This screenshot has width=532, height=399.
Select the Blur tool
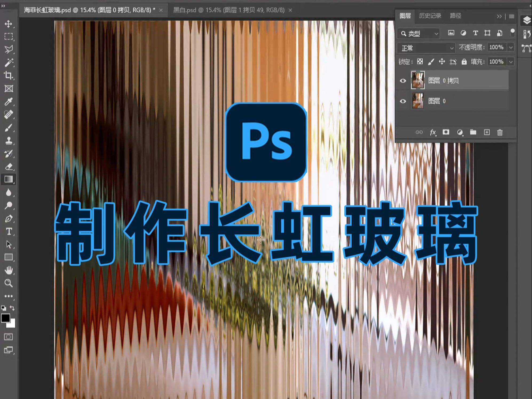pyautogui.click(x=9, y=193)
